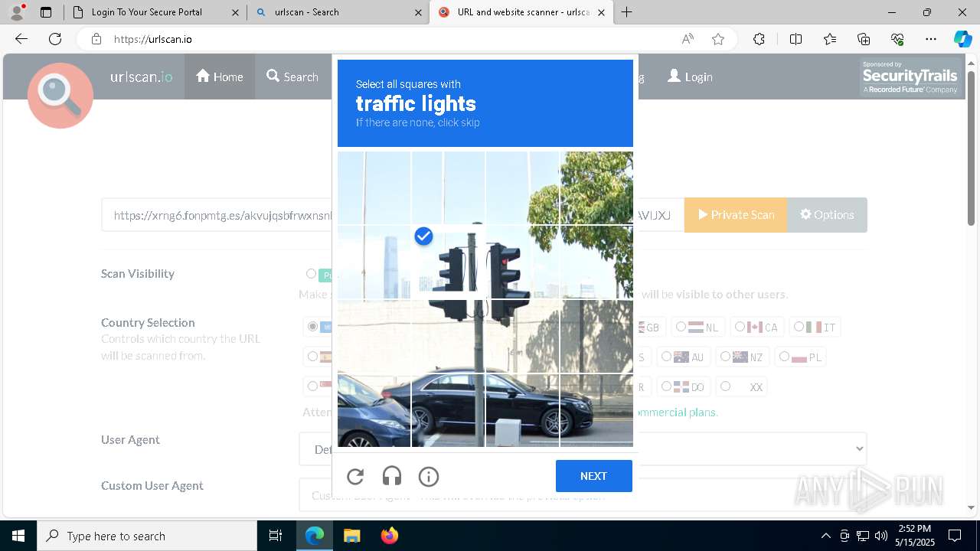This screenshot has height=551, width=980.
Task: Go back in browser
Action: coord(21,39)
